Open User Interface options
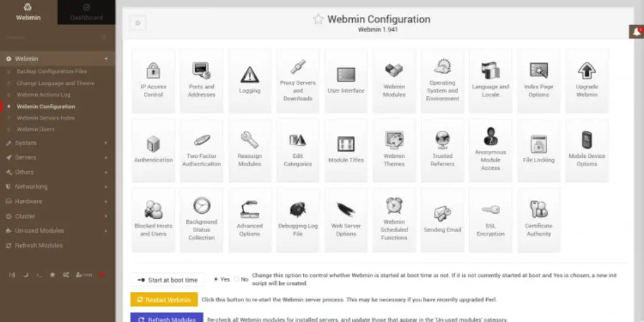Image resolution: width=644 pixels, height=322 pixels. 346,80
